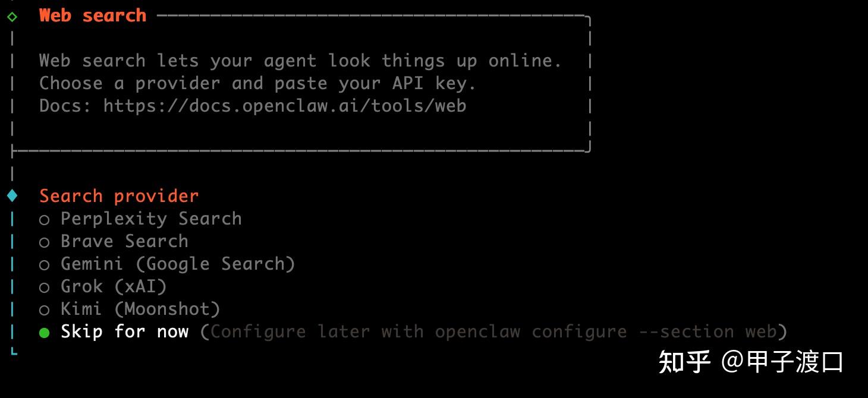Click the bottom-left corner bracket of prompt tree
This screenshot has width=868, height=398.
(x=14, y=352)
